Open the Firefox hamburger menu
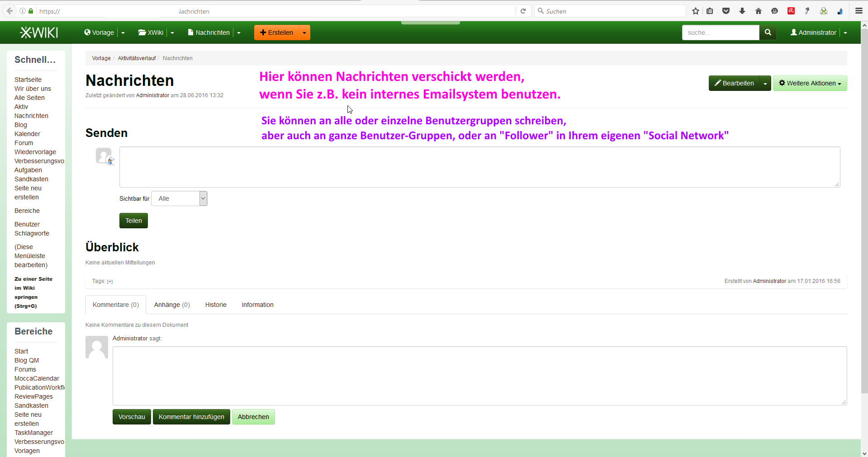The width and height of the screenshot is (868, 457). point(859,11)
